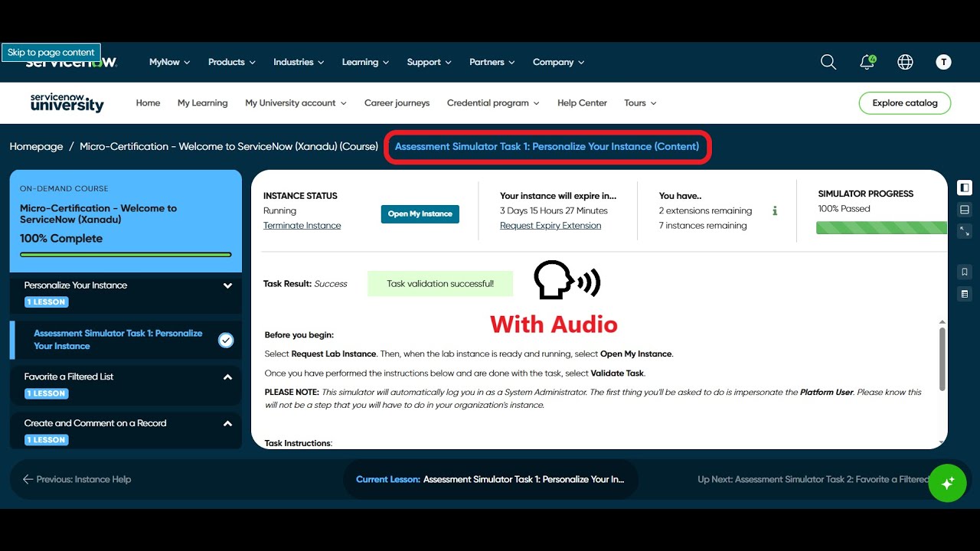Expand the Create and Comment on a Record chevron
Screen dimensions: 980x551
click(x=227, y=423)
